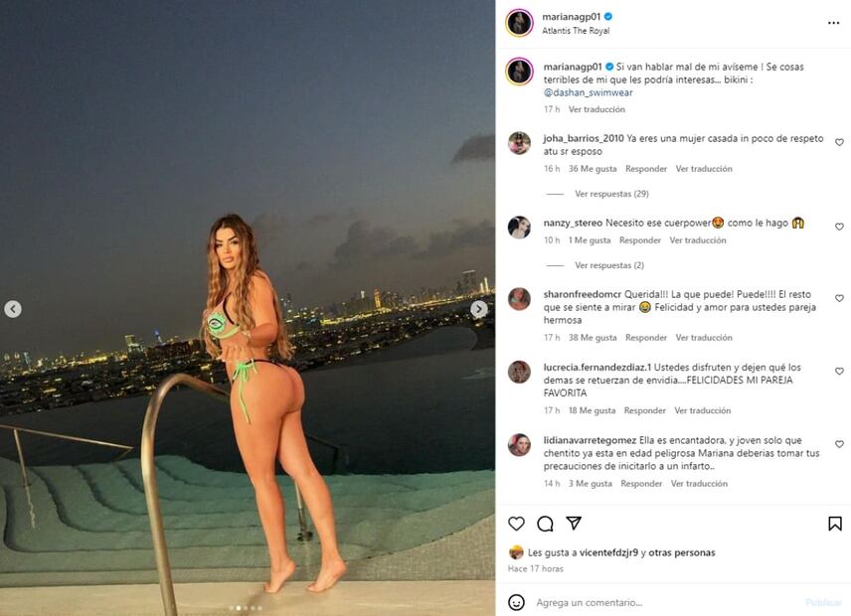The height and width of the screenshot is (616, 851).
Task: Go to previous photo arrow
Action: (13, 309)
